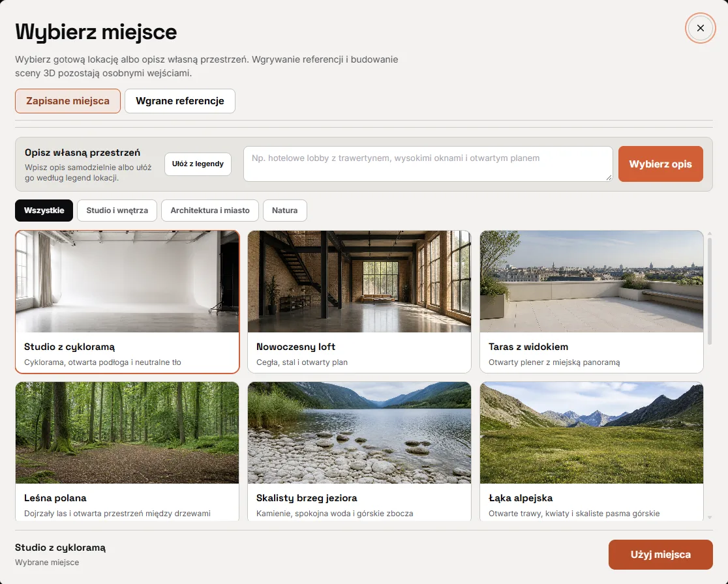Viewport: 728px width, 584px height.
Task: Click the 'Taras z widokiem' card title
Action: click(528, 347)
